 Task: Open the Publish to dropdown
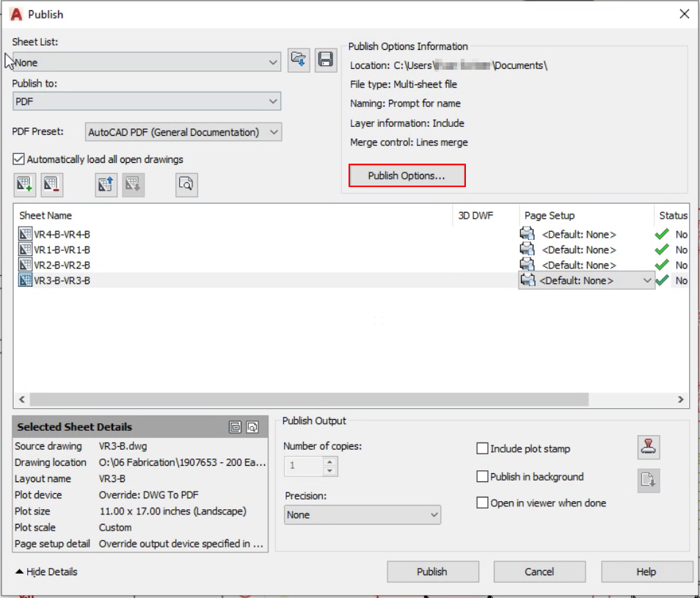pyautogui.click(x=147, y=101)
